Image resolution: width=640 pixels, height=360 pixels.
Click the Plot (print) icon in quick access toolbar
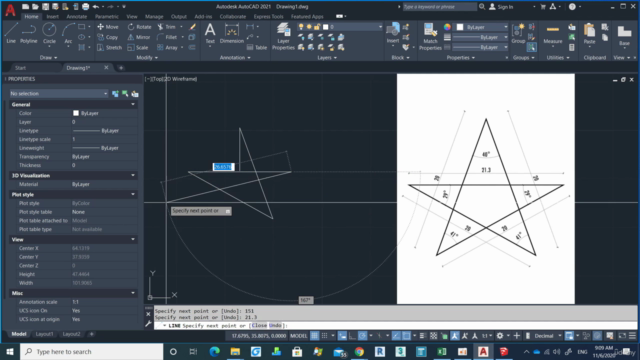click(x=85, y=7)
